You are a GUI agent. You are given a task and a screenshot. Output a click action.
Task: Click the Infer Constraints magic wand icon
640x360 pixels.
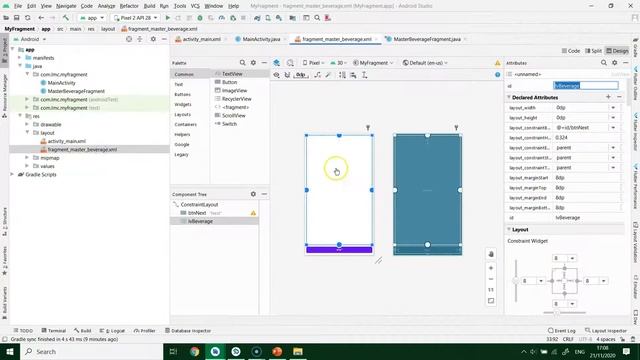pyautogui.click(x=328, y=75)
